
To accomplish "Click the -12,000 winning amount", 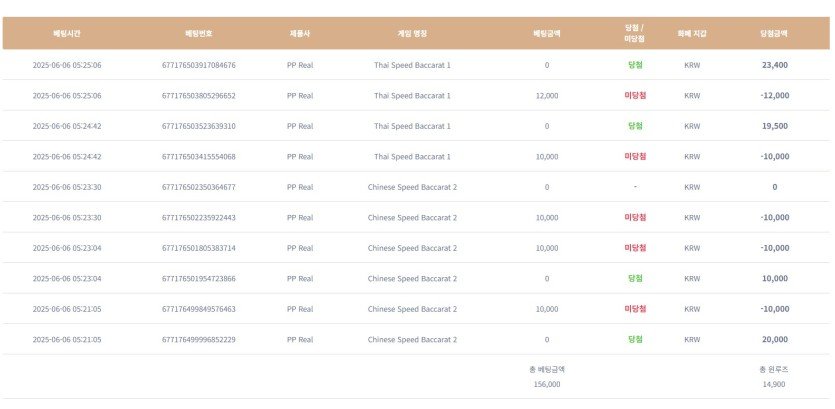I will click(774, 96).
